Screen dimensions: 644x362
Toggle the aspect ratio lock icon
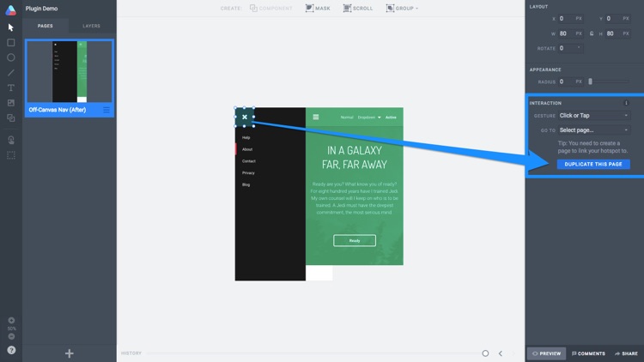click(592, 33)
